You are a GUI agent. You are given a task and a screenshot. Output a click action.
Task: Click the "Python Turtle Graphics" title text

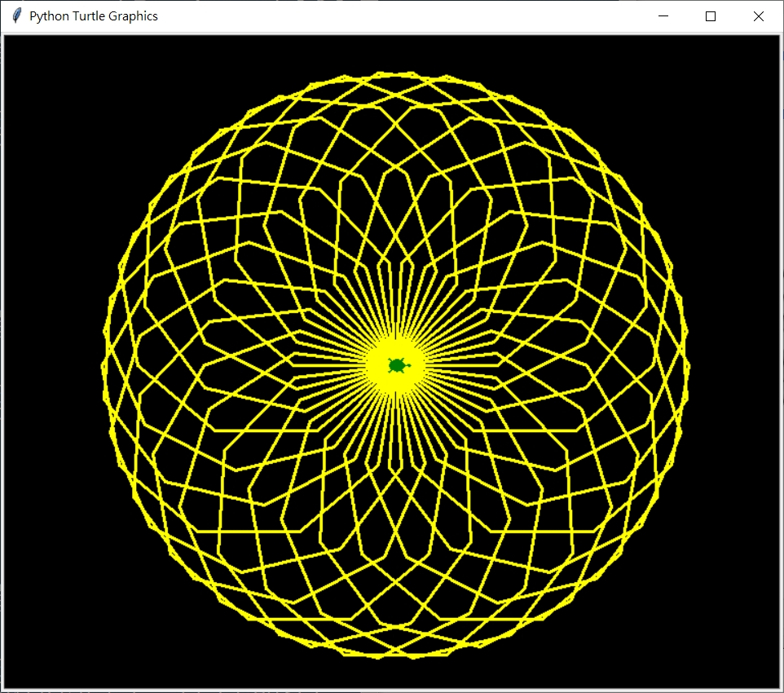click(92, 15)
